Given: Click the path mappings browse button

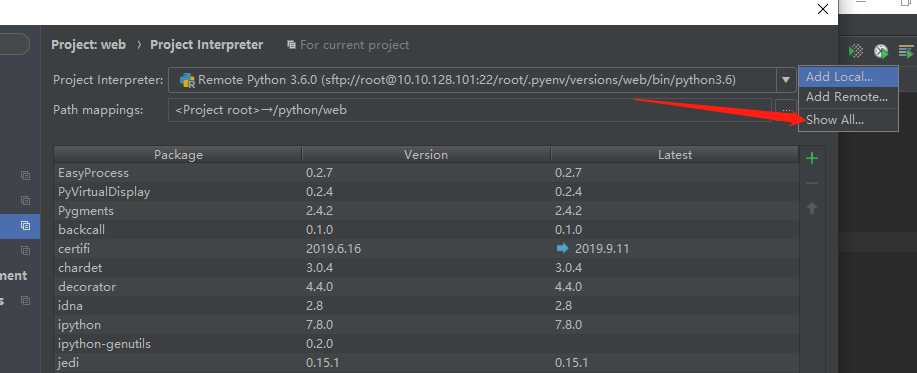Looking at the screenshot, I should click(x=785, y=110).
